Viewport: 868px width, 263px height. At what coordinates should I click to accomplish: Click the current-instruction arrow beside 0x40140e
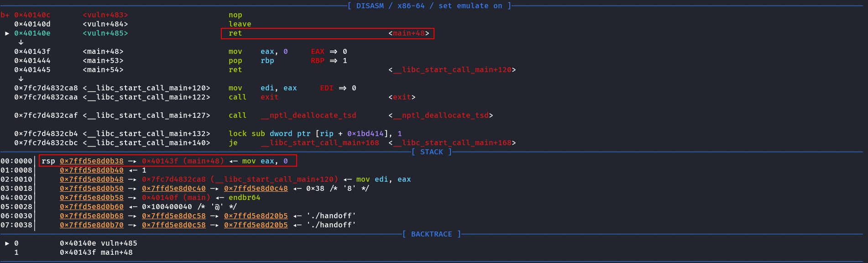tap(7, 33)
